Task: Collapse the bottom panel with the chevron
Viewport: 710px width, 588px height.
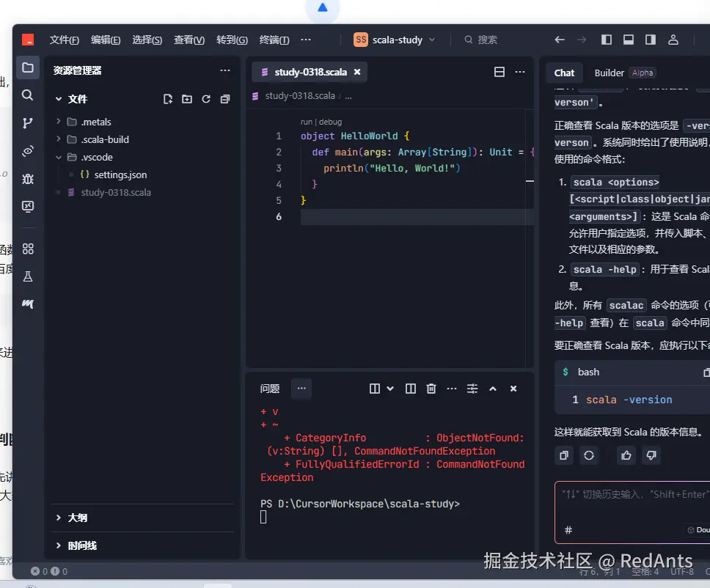Action: click(x=492, y=388)
